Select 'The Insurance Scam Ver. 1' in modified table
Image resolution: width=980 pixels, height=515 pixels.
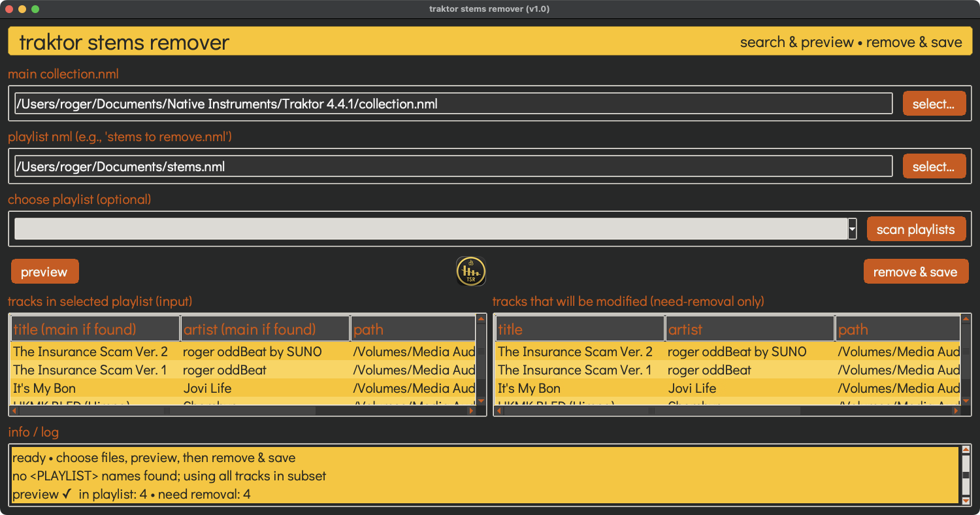574,370
